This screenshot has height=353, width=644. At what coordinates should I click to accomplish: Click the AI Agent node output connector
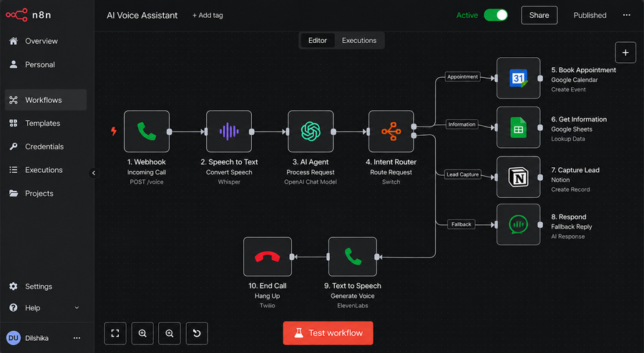click(333, 131)
